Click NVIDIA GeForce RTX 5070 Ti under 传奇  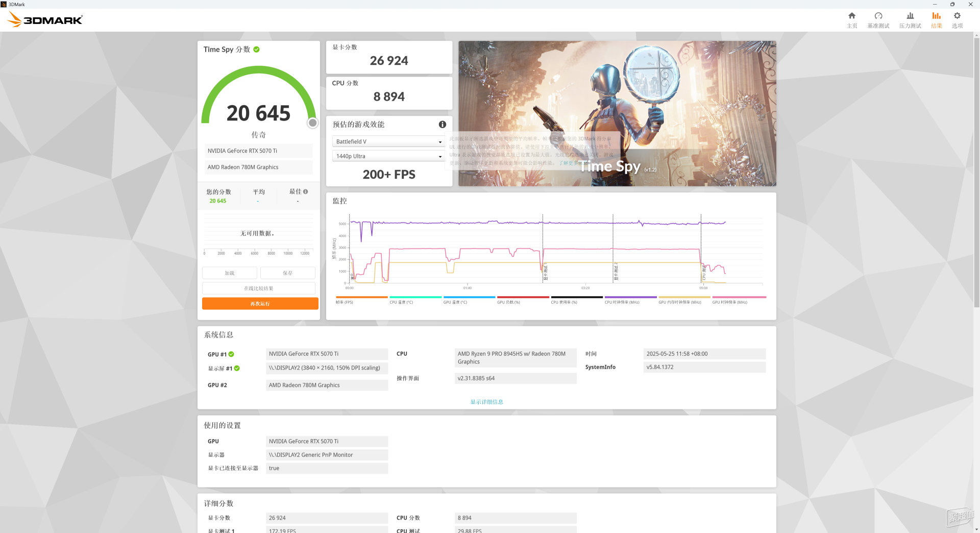tap(259, 151)
